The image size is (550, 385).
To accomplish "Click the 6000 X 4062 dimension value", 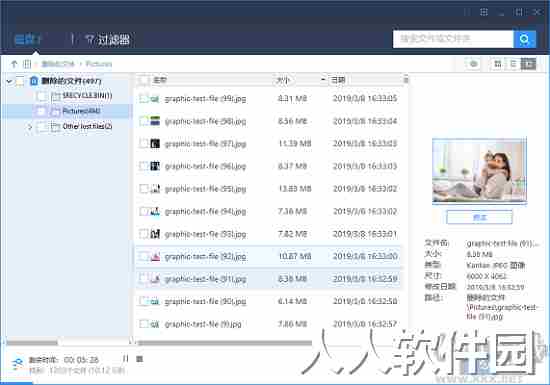I will pyautogui.click(x=486, y=276).
